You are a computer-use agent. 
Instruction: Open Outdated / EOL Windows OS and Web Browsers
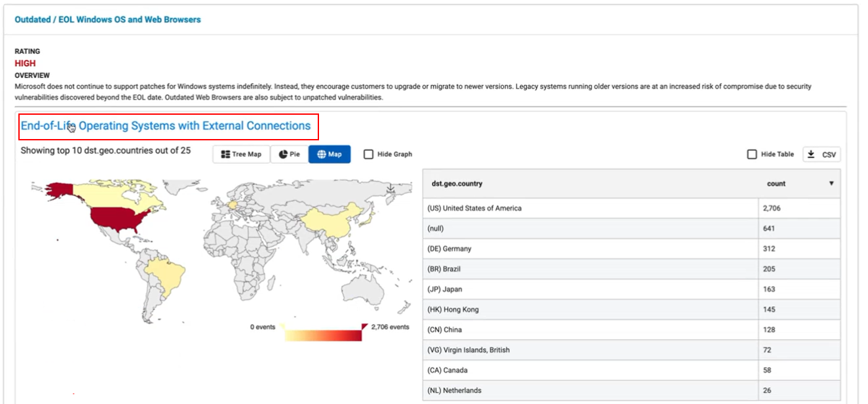pyautogui.click(x=107, y=20)
